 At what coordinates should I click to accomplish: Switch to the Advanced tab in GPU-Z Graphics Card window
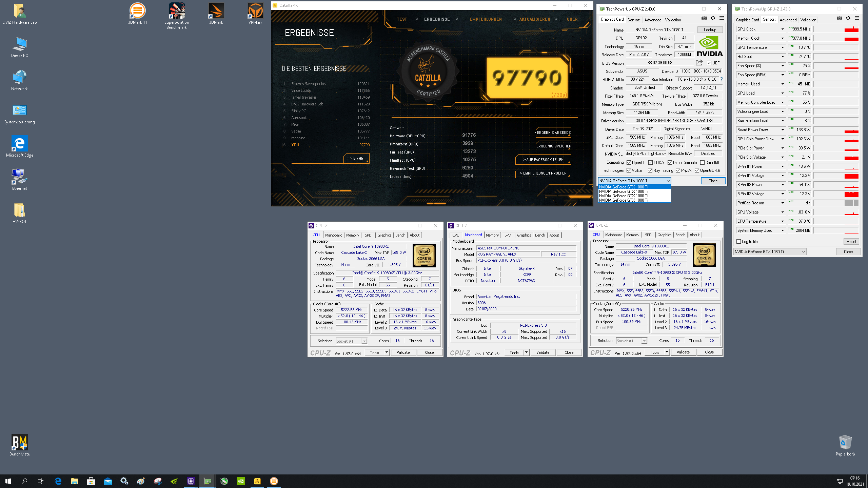[652, 20]
